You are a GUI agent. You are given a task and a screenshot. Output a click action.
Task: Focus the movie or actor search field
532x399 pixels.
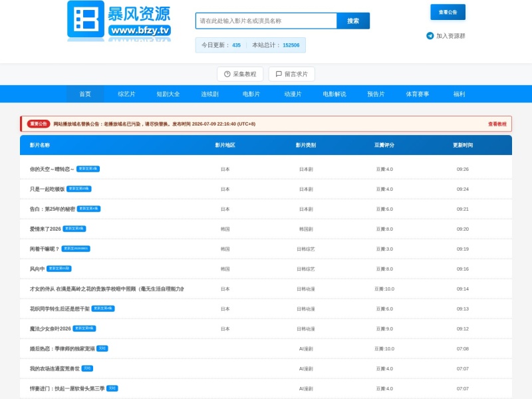pyautogui.click(x=266, y=21)
